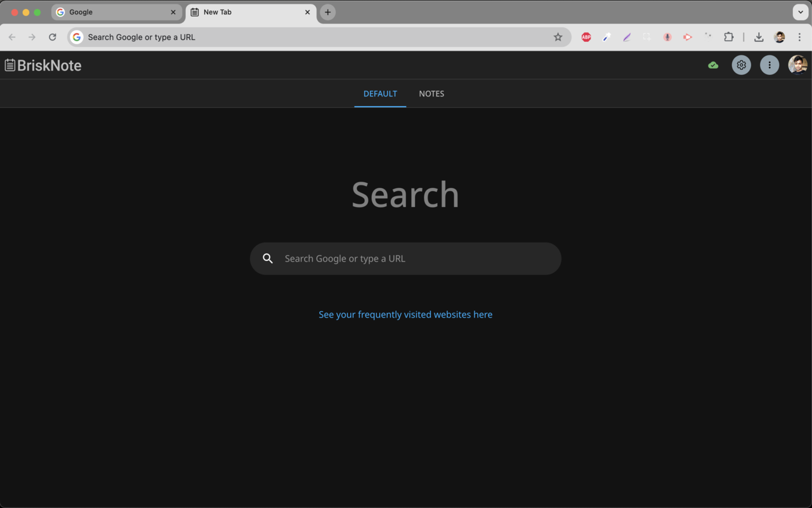Viewport: 812px width, 508px height.
Task: Switch to the DEFAULT tab
Action: tap(380, 93)
